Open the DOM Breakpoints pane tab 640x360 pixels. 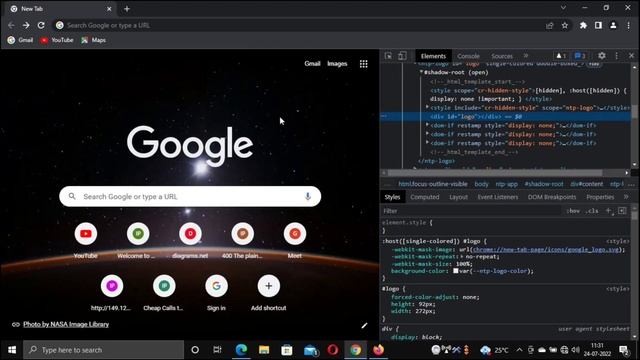tap(552, 197)
